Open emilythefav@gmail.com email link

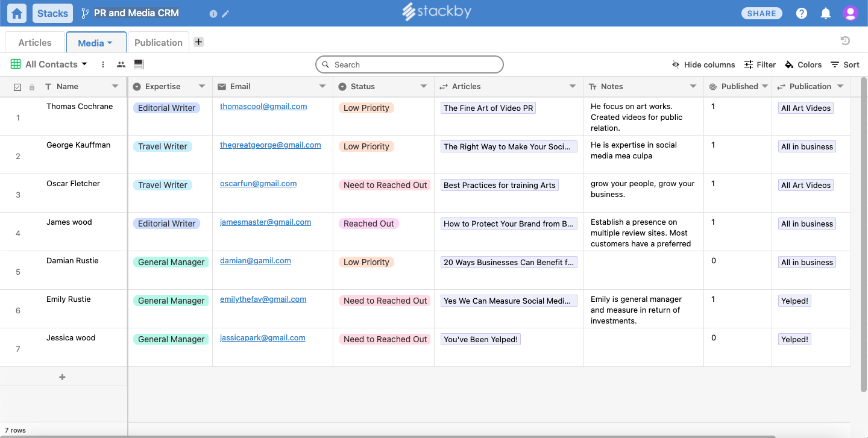(x=263, y=299)
